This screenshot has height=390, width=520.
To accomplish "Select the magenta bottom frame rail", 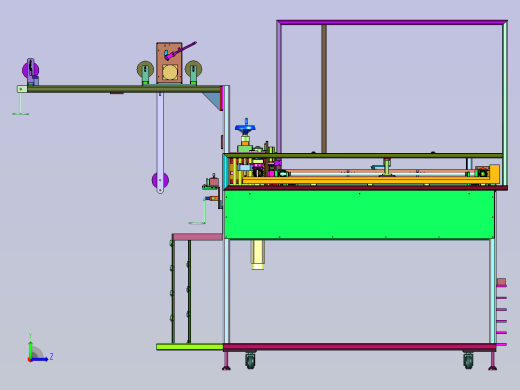I will (x=360, y=347).
